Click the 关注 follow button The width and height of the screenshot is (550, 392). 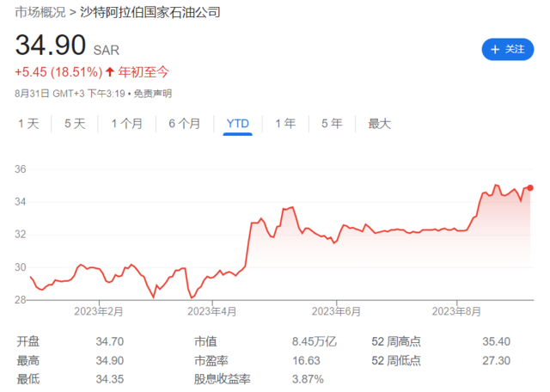(508, 50)
